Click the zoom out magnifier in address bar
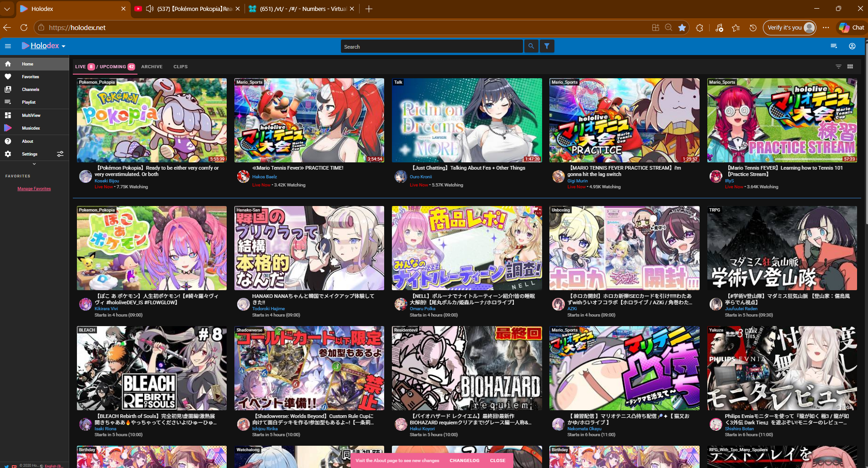 pyautogui.click(x=669, y=28)
